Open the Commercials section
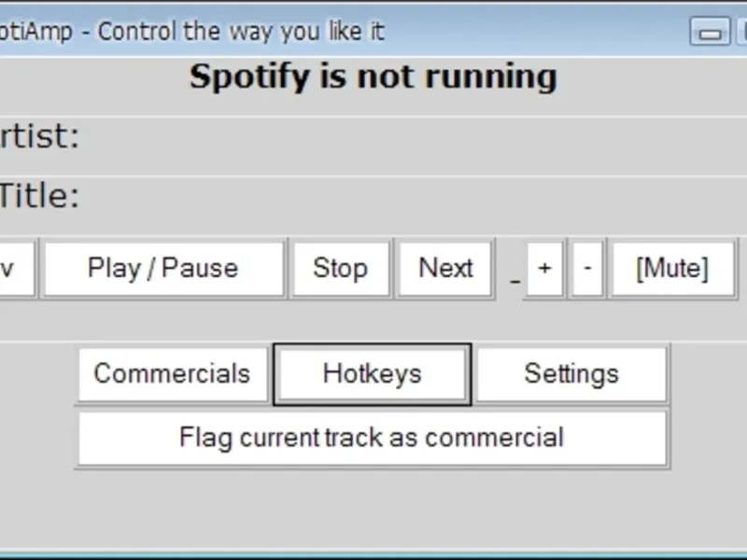Screen dimensions: 747x560 (x=172, y=374)
